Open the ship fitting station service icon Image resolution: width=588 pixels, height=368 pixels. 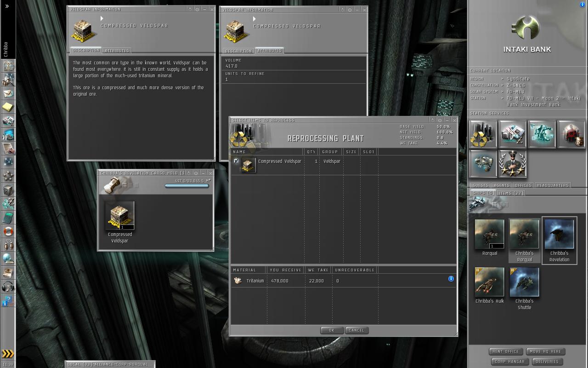click(x=483, y=164)
